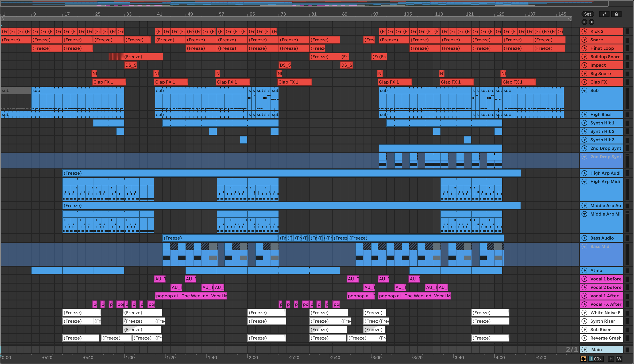634x364 pixels.
Task: Select the Bass Audio track name
Action: [602, 238]
